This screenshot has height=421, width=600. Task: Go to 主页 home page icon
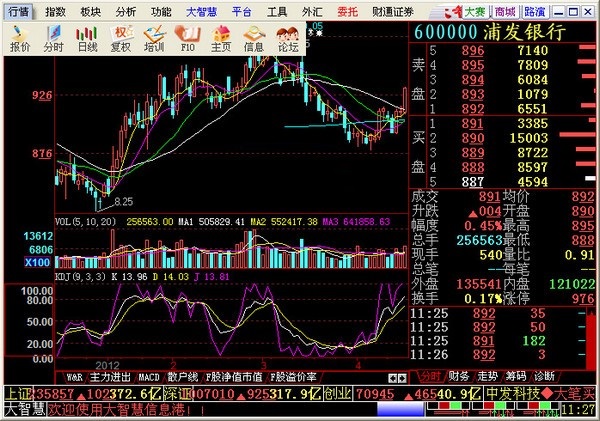[x=221, y=39]
